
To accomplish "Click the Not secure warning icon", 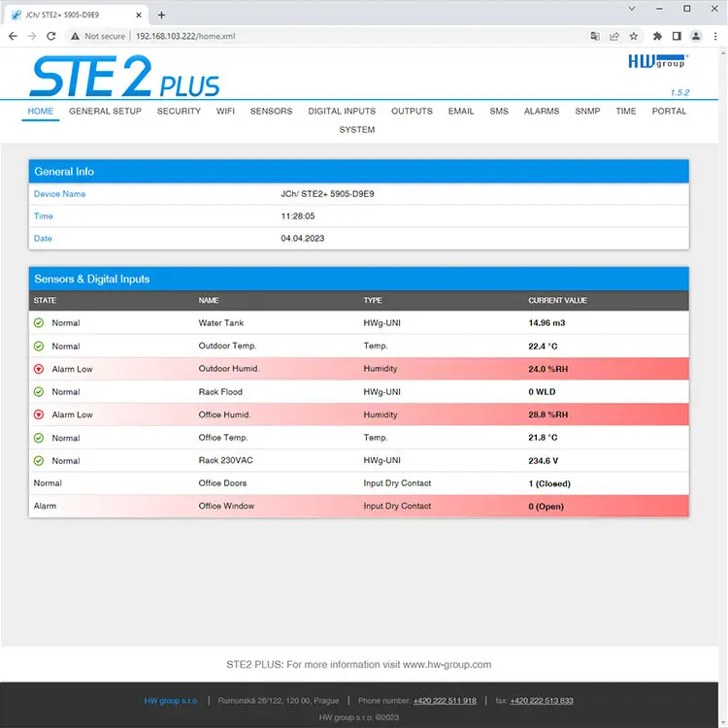I will (x=75, y=36).
